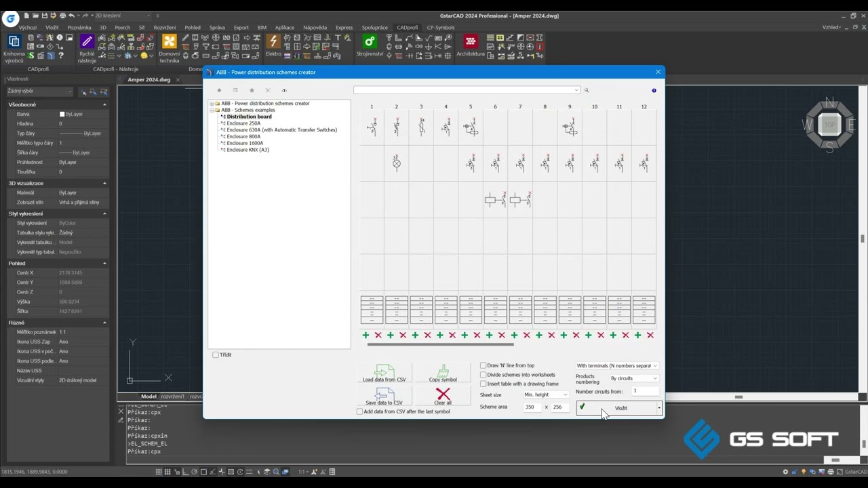Image resolution: width=868 pixels, height=488 pixels.
Task: Open the Products numbering By circuits dropdown
Action: click(634, 378)
